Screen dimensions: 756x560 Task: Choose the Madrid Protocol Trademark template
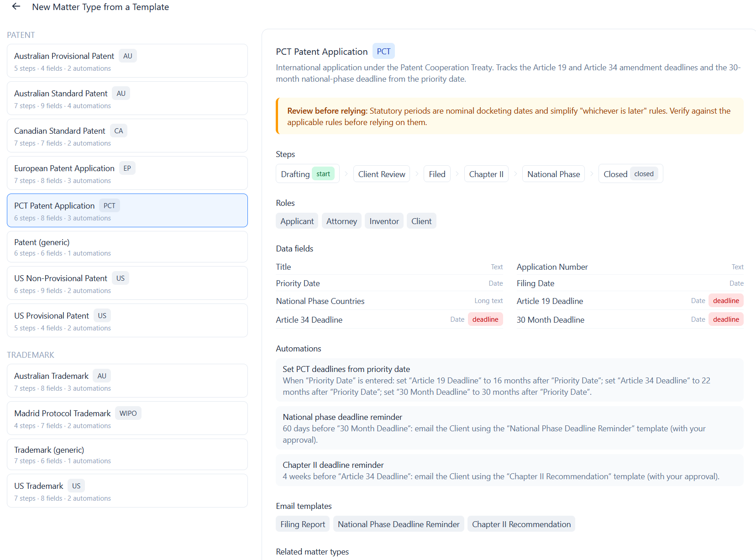click(x=127, y=418)
